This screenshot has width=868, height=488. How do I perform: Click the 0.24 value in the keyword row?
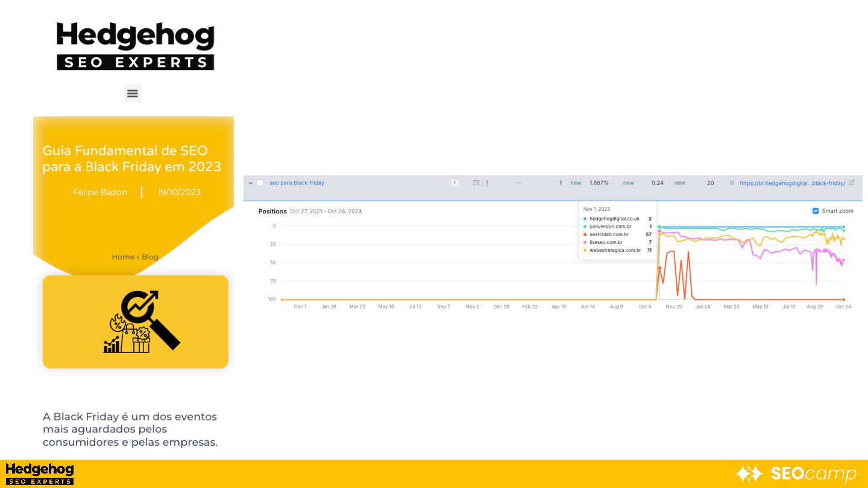658,183
